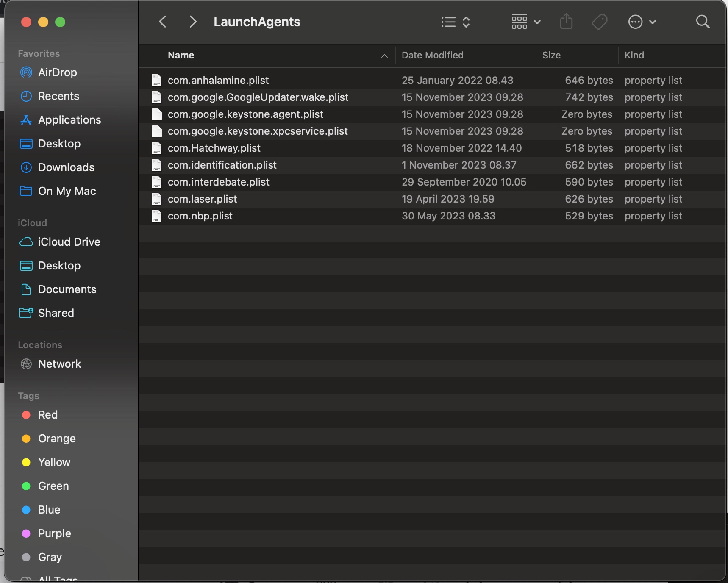Click the com.anhalamine.plist file icon
Screen dimensions: 728x583
(157, 81)
